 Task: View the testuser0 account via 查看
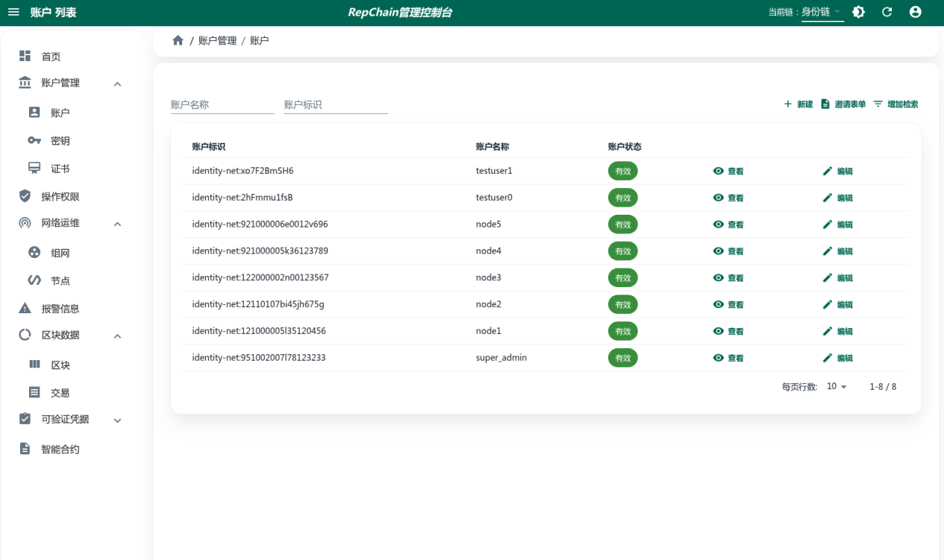728,198
